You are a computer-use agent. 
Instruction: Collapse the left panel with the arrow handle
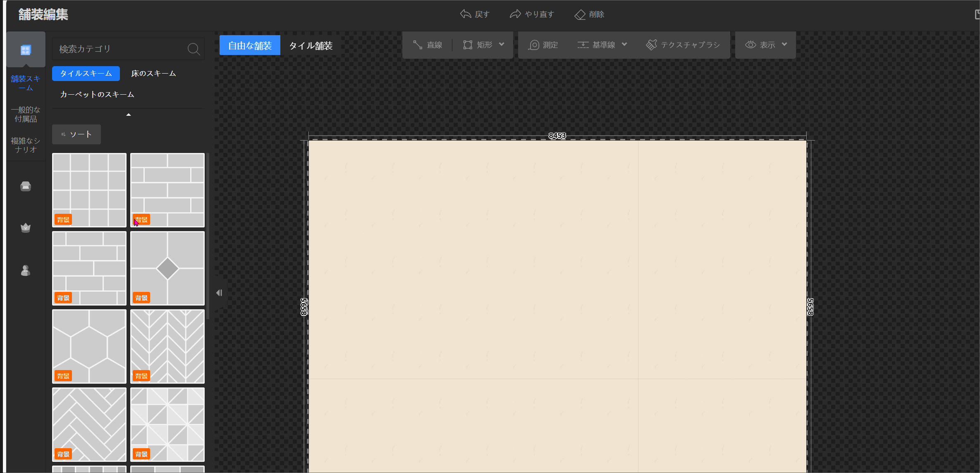(220, 293)
